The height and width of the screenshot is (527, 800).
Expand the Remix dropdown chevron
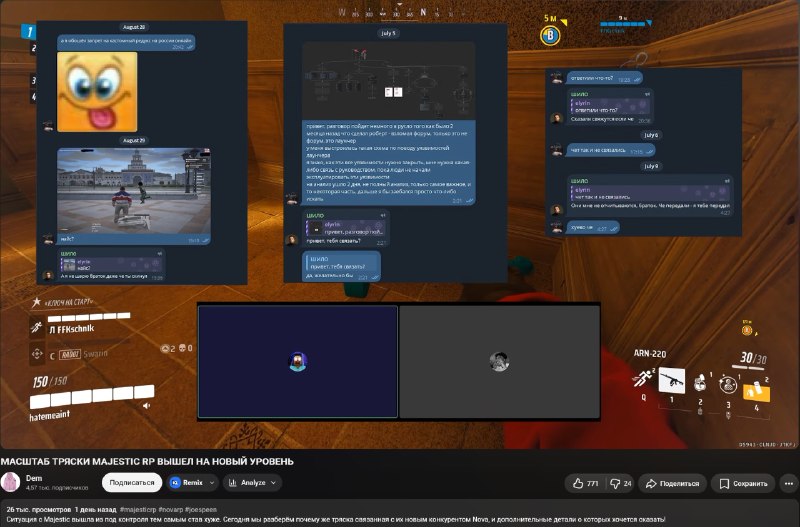coord(212,483)
